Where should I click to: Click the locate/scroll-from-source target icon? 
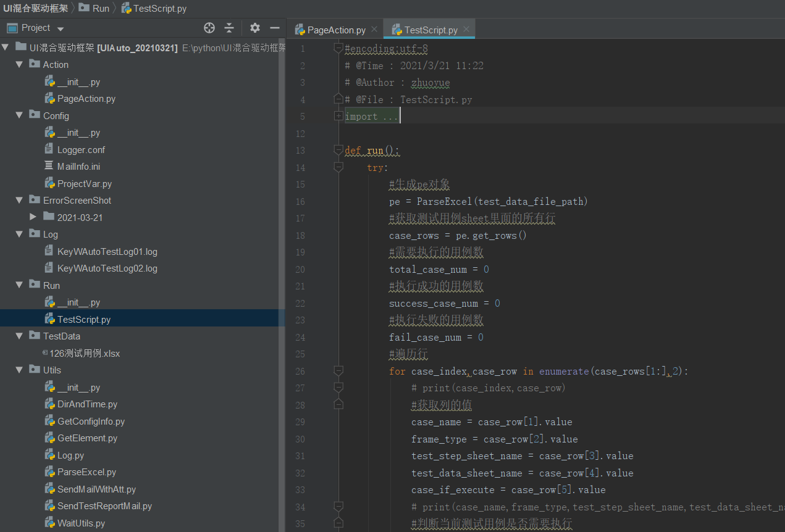209,28
